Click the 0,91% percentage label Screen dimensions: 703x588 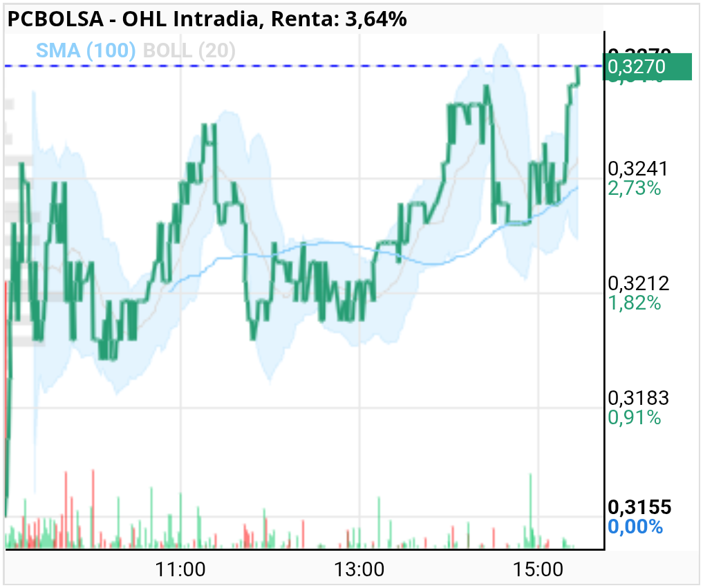(x=635, y=418)
